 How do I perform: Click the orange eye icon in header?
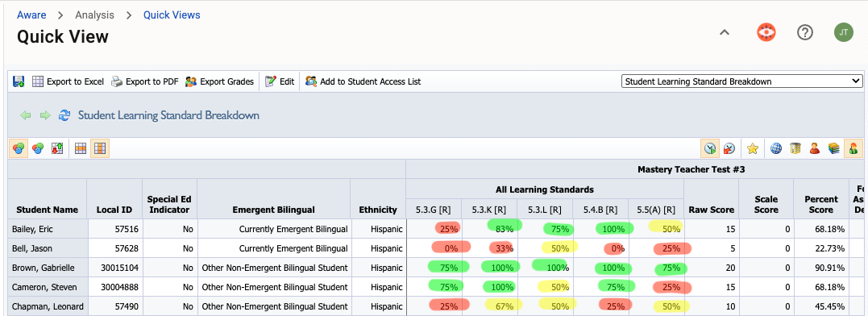(766, 33)
